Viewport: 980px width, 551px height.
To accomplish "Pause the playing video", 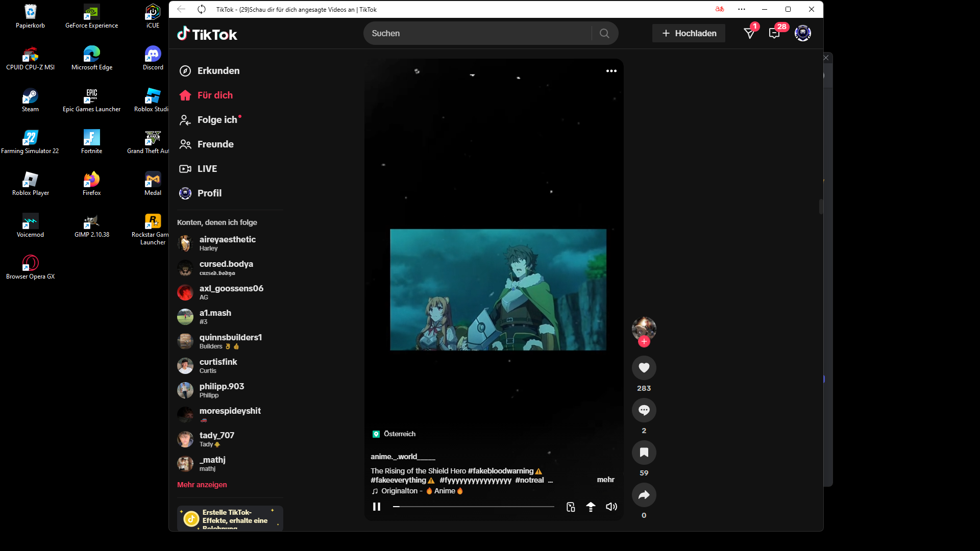I will (377, 507).
